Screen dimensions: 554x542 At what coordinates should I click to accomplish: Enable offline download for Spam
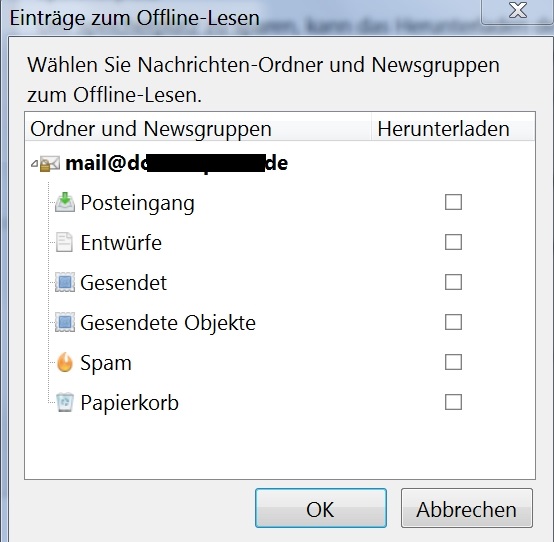453,362
